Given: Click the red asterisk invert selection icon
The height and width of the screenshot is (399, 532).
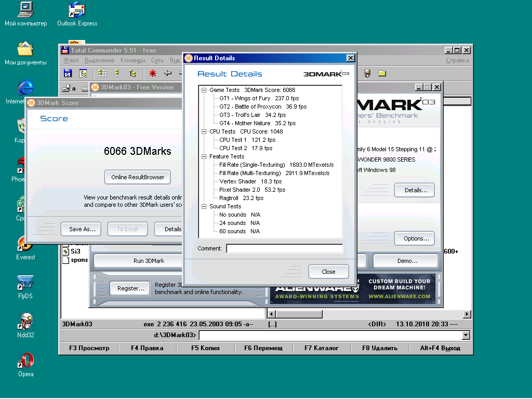Looking at the screenshot, I should coord(153,73).
